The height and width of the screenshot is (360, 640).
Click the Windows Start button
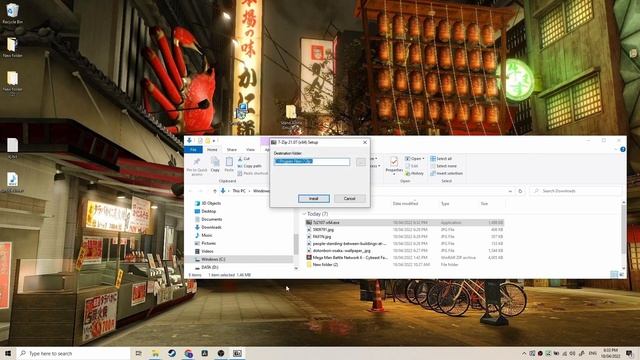[x=8, y=353]
